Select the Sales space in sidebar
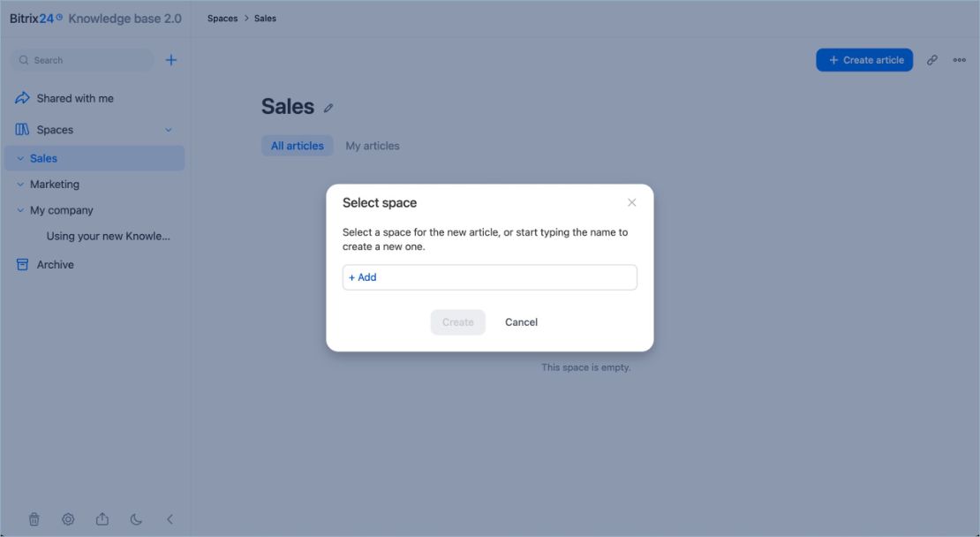 (94, 158)
